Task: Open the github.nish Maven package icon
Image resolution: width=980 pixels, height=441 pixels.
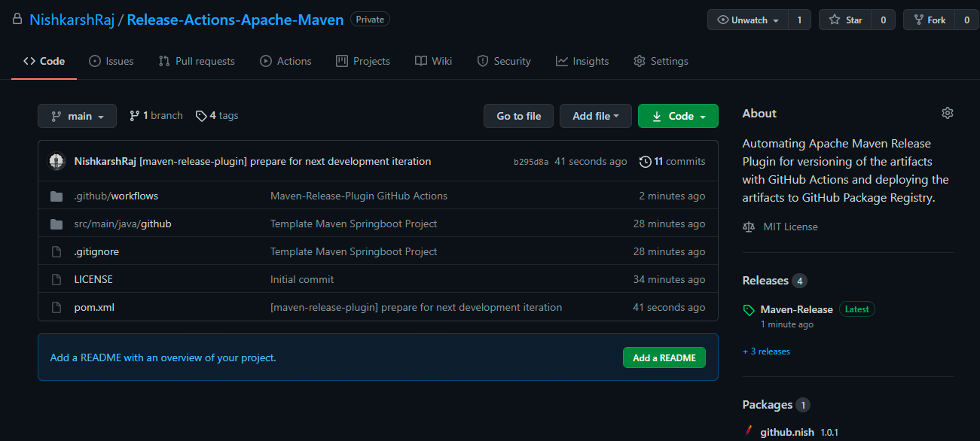Action: [748, 431]
